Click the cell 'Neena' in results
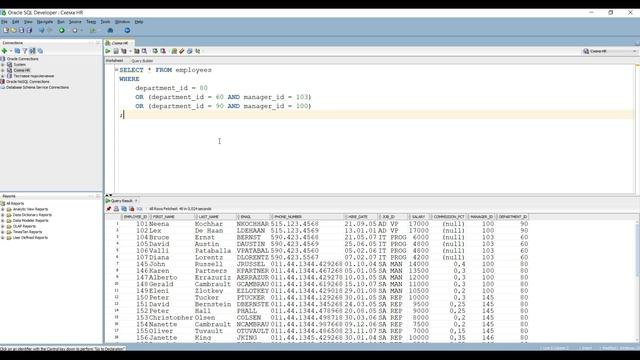640x360 pixels. click(159, 224)
